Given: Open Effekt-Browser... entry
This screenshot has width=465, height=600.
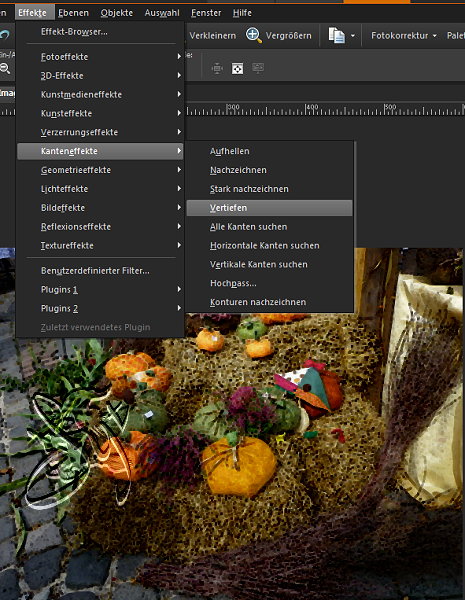Looking at the screenshot, I should click(x=100, y=32).
